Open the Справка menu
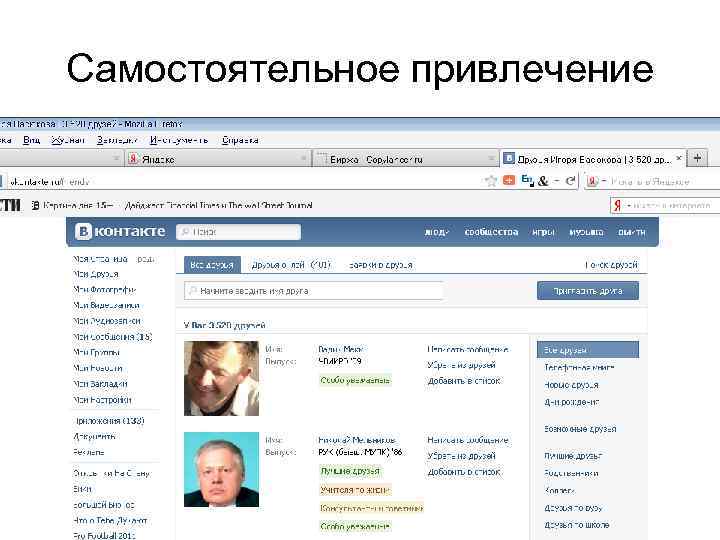The image size is (720, 540). tap(240, 140)
